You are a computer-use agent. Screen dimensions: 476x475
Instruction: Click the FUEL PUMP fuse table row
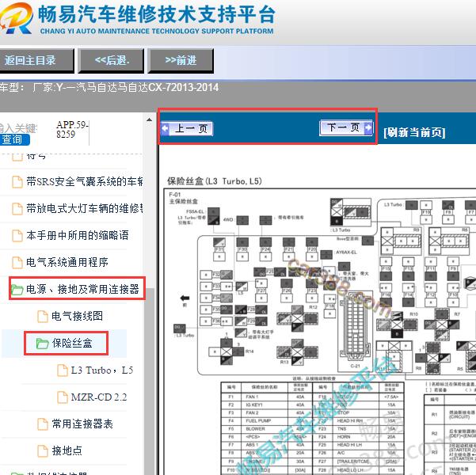[x=267, y=420]
